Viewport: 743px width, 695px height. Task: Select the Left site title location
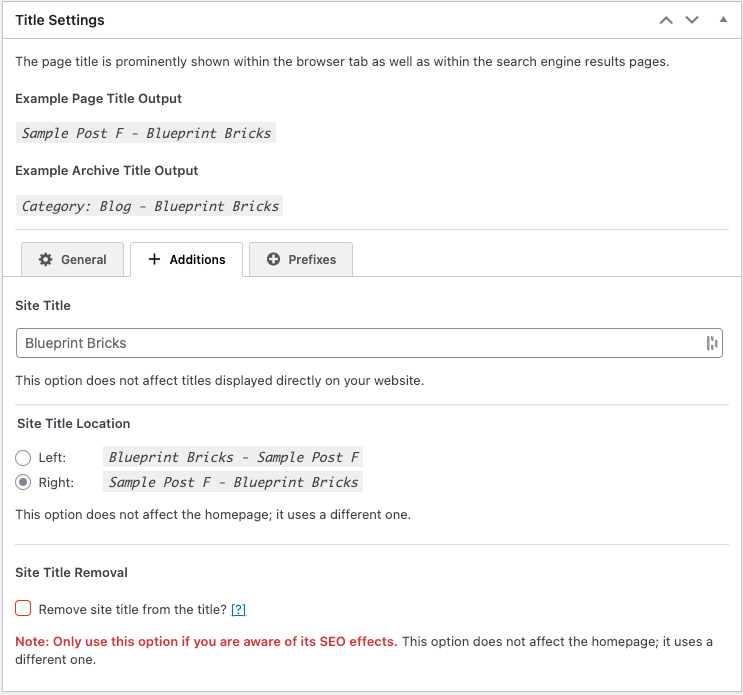(x=23, y=458)
